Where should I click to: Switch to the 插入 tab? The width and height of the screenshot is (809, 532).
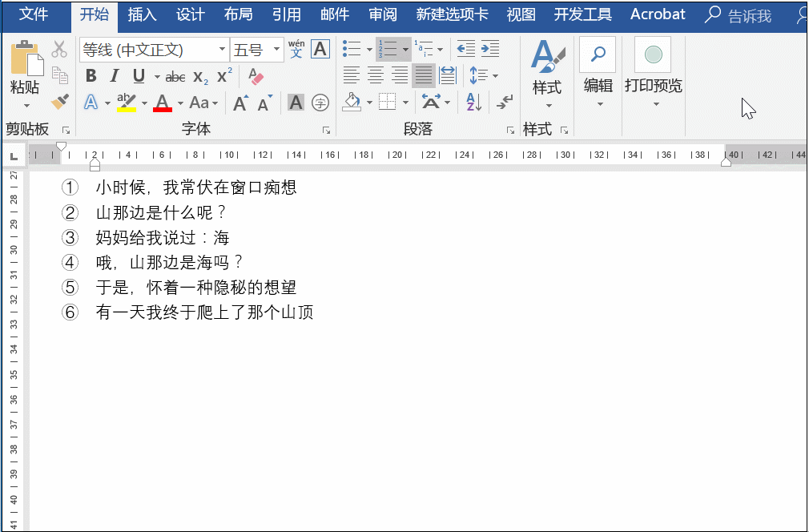(142, 14)
